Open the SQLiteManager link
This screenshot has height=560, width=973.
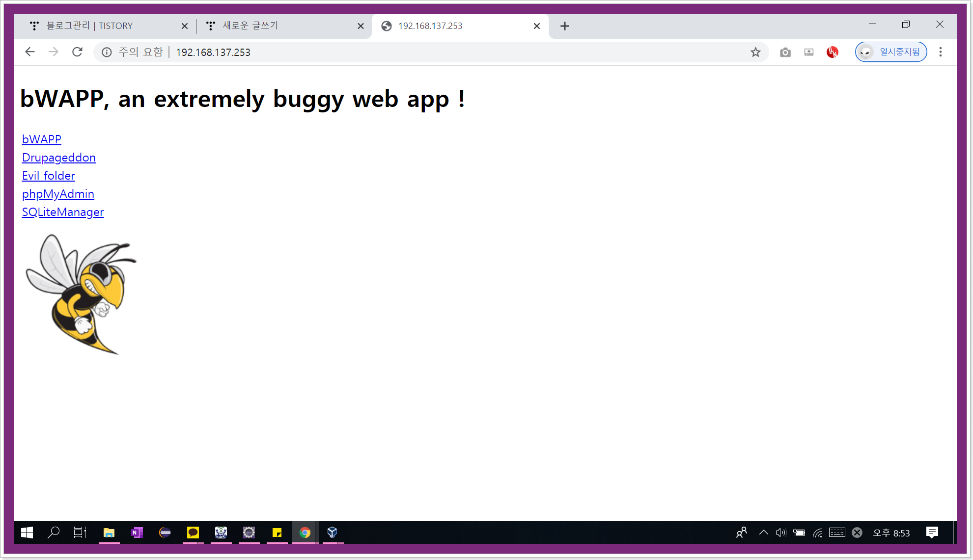63,212
